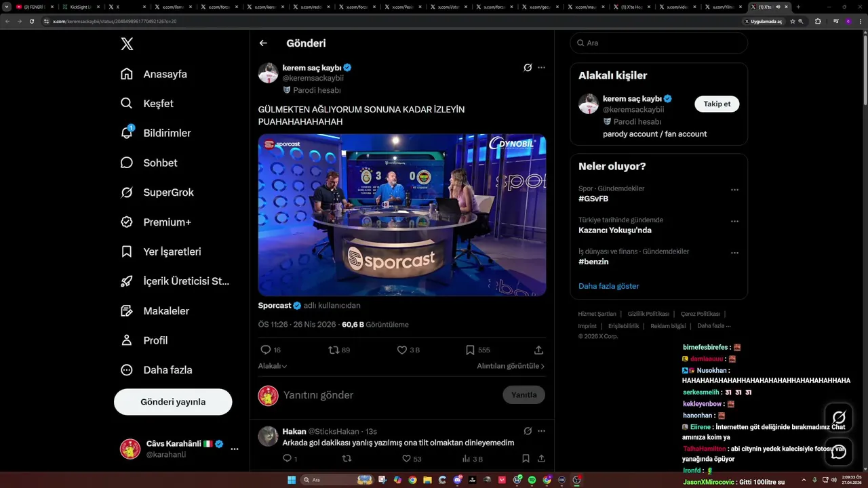The width and height of the screenshot is (868, 488).
Task: Play the Sporcast video
Action: pos(402,215)
